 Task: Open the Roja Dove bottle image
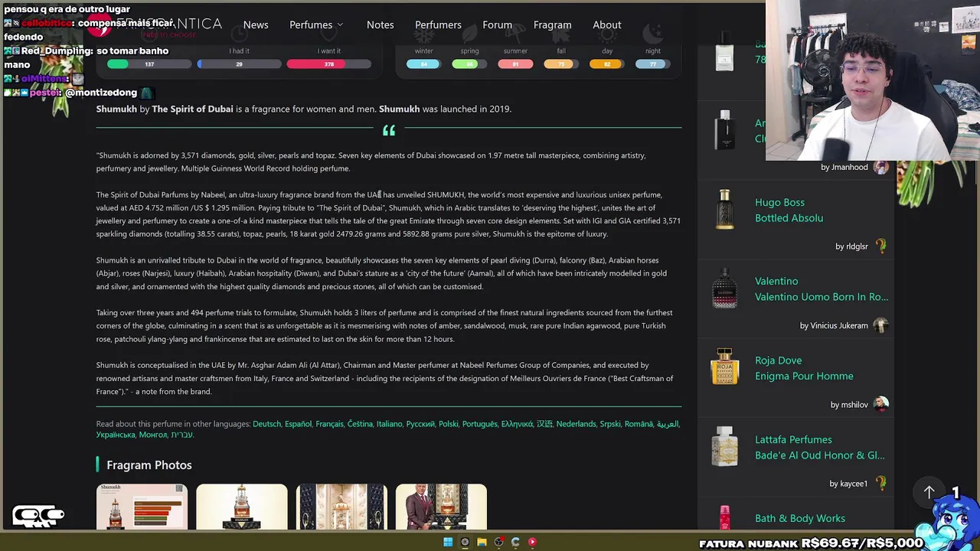[x=724, y=367]
